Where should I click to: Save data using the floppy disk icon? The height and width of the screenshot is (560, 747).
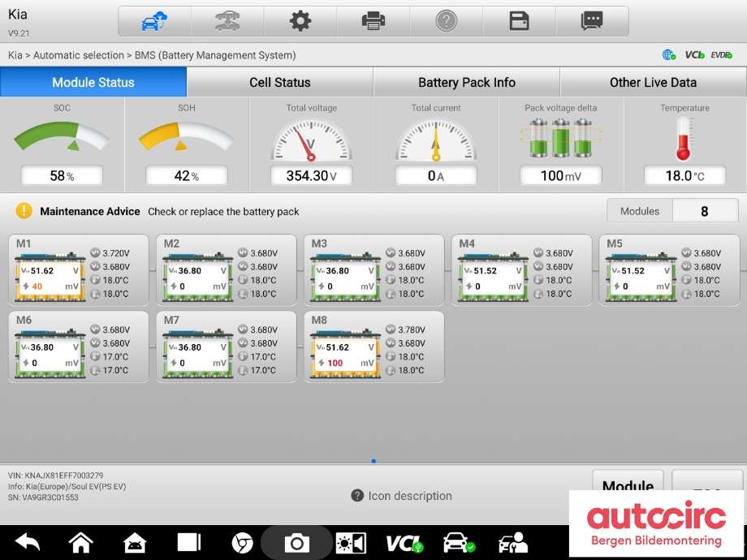click(520, 21)
